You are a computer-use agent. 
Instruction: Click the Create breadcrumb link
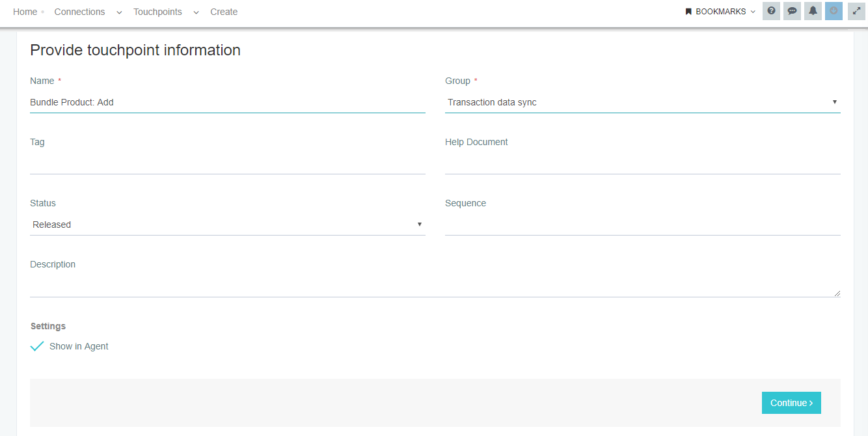tap(224, 12)
